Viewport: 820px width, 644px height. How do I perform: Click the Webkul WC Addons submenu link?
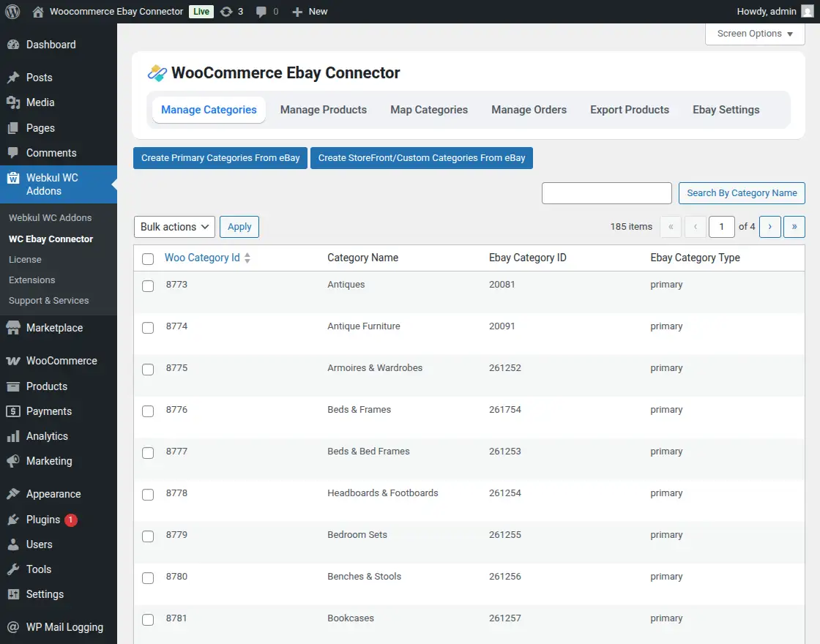(x=51, y=218)
